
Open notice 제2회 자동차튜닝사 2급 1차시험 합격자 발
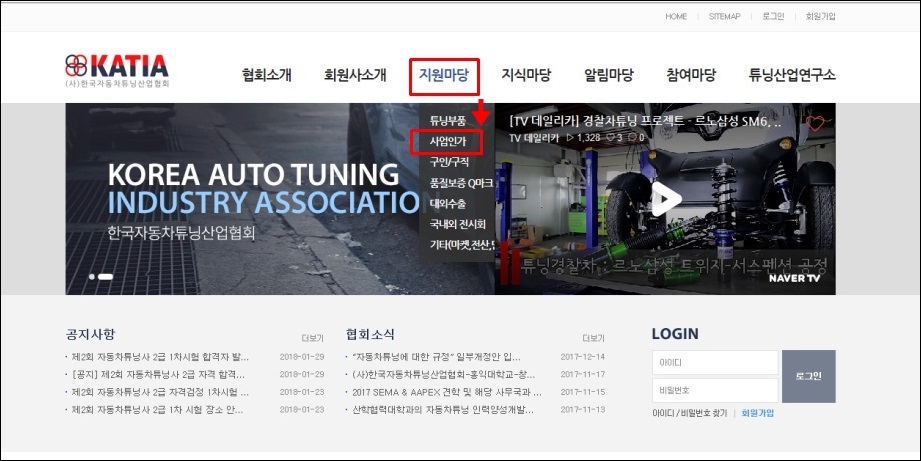click(x=160, y=356)
